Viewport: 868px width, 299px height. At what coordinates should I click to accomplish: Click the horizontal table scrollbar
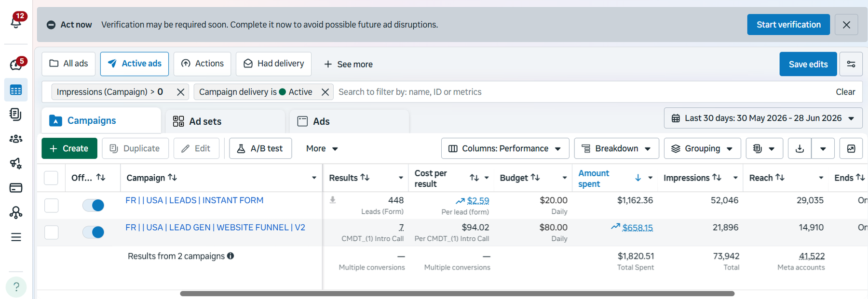pyautogui.click(x=457, y=293)
